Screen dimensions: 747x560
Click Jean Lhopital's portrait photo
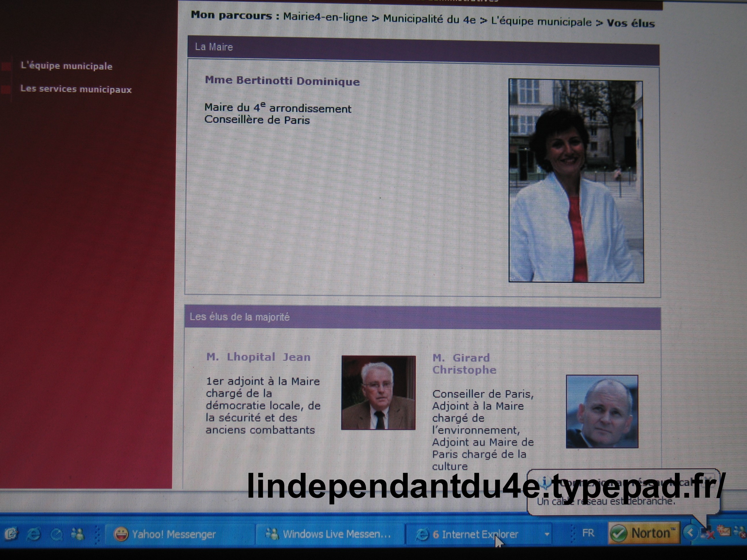378,393
